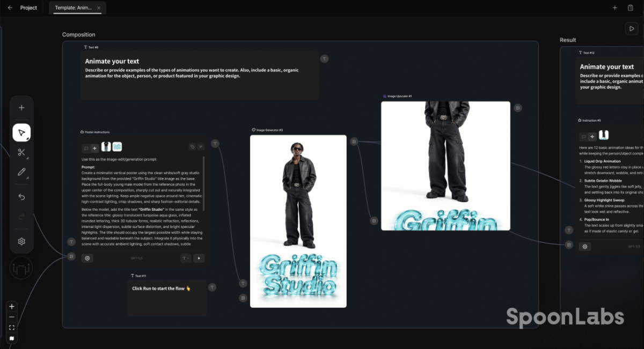The image size is (644, 349).
Task: Toggle the sparkle icon in Poster instructions
Action: [95, 148]
